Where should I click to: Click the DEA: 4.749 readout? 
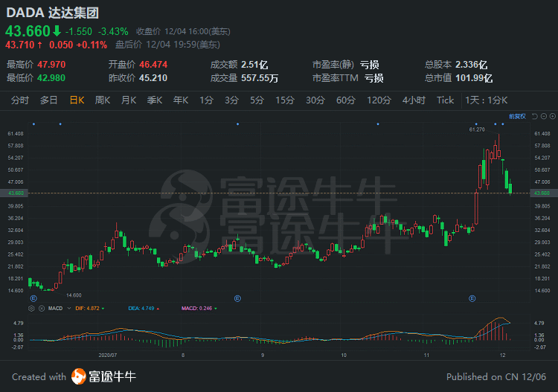[x=141, y=309]
